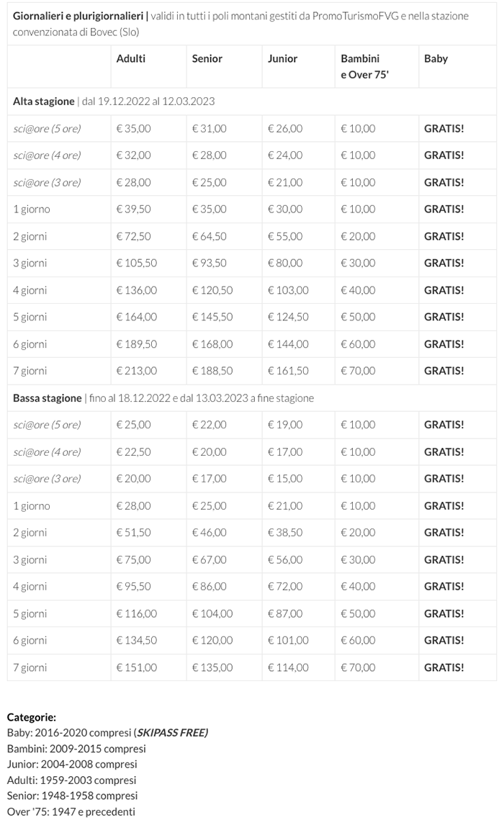Select the Bassa stagione section heading
Image resolution: width=504 pixels, height=833 pixels.
point(48,397)
